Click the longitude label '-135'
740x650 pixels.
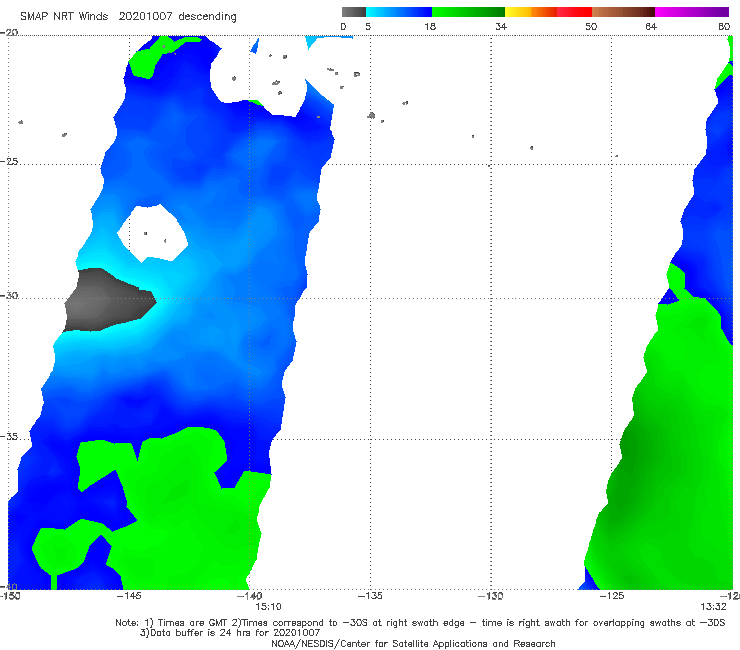pos(370,596)
